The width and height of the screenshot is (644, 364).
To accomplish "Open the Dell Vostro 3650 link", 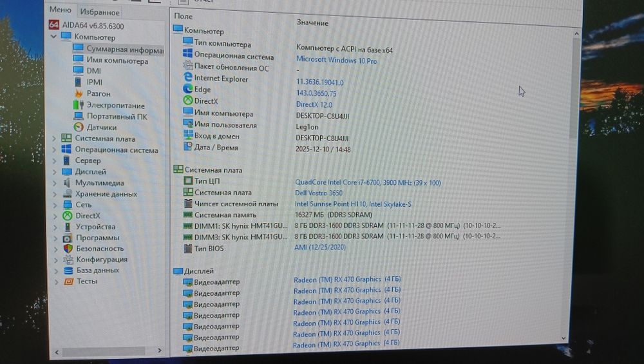I will pyautogui.click(x=319, y=193).
